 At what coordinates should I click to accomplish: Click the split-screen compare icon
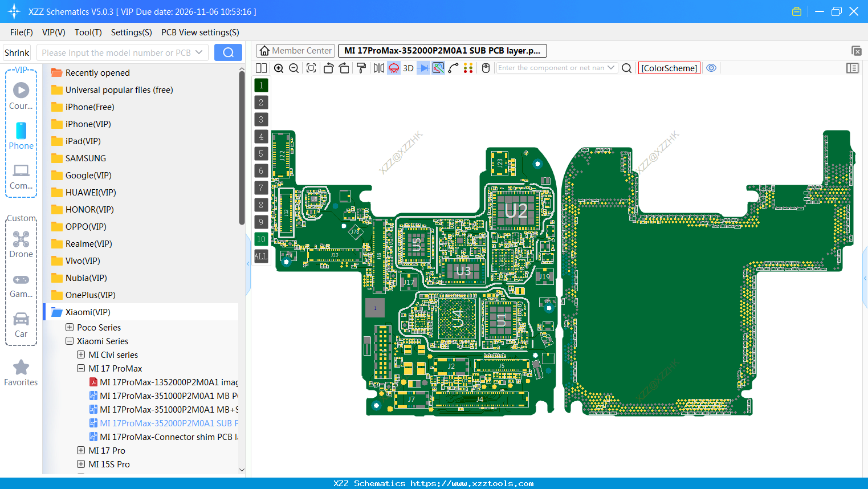[261, 68]
